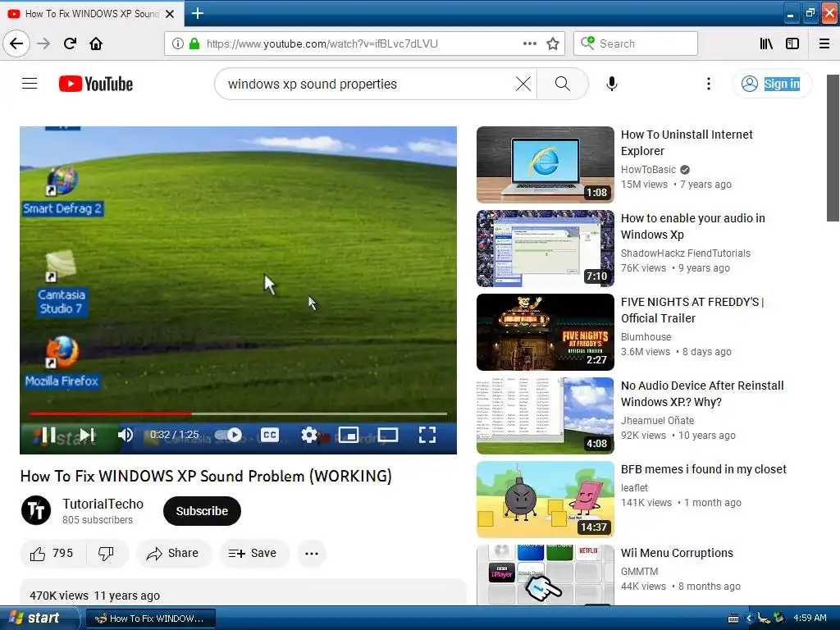
Task: Click the browser URL address field
Action: [x=363, y=43]
